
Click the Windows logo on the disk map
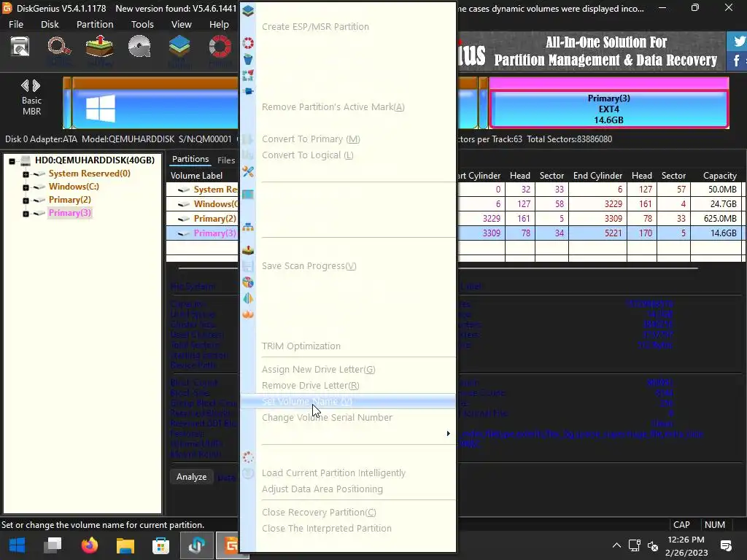click(100, 108)
